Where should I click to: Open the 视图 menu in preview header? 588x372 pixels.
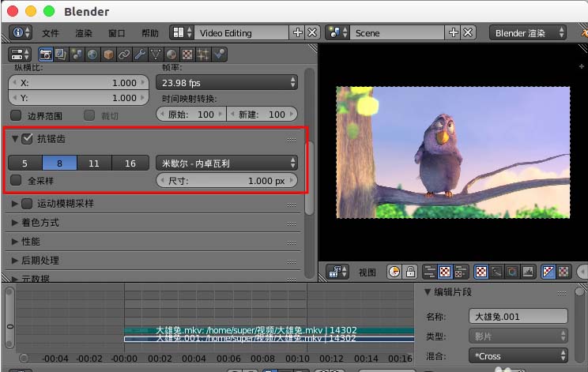pos(367,272)
